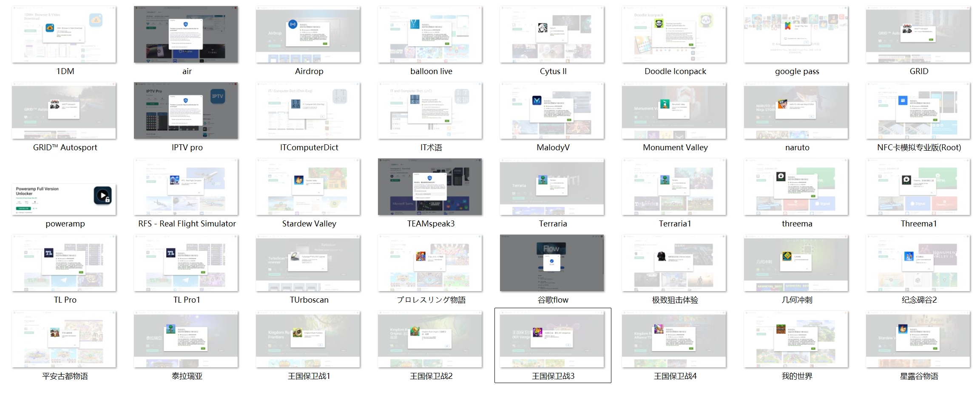
Task: Select the 王国保卫战4 thumbnail
Action: point(674,339)
